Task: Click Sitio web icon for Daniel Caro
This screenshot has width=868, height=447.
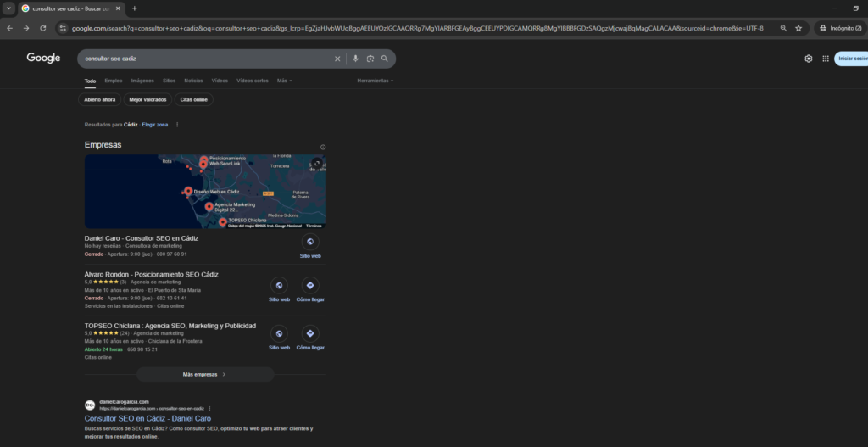Action: [x=310, y=242]
